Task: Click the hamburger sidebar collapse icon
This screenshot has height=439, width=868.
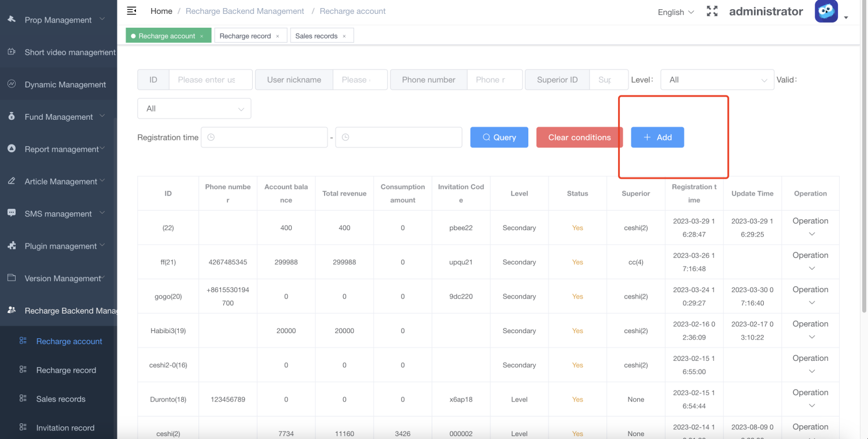Action: pos(131,11)
